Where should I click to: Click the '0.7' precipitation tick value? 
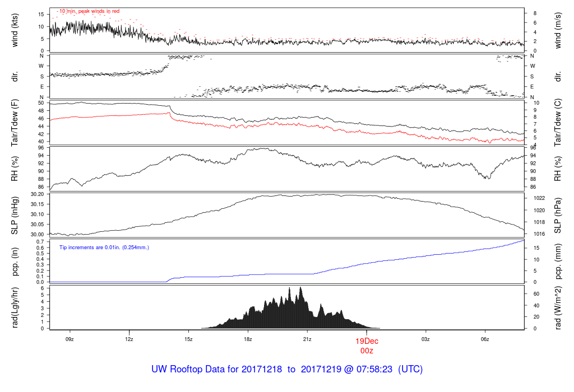pos(40,242)
